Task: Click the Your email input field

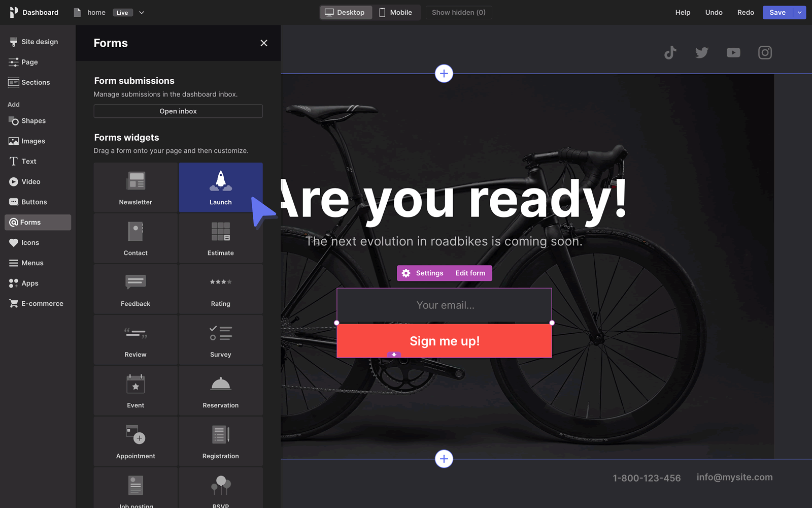Action: pos(444,305)
